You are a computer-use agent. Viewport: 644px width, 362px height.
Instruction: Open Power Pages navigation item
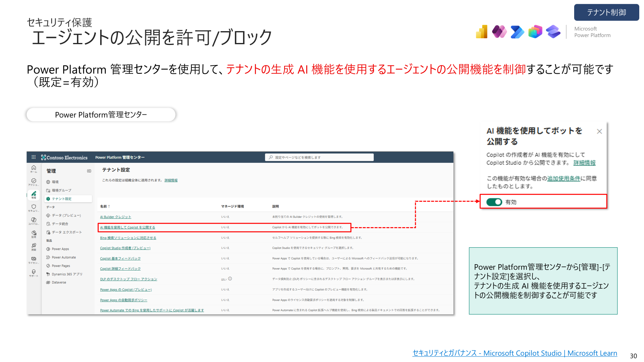click(58, 266)
